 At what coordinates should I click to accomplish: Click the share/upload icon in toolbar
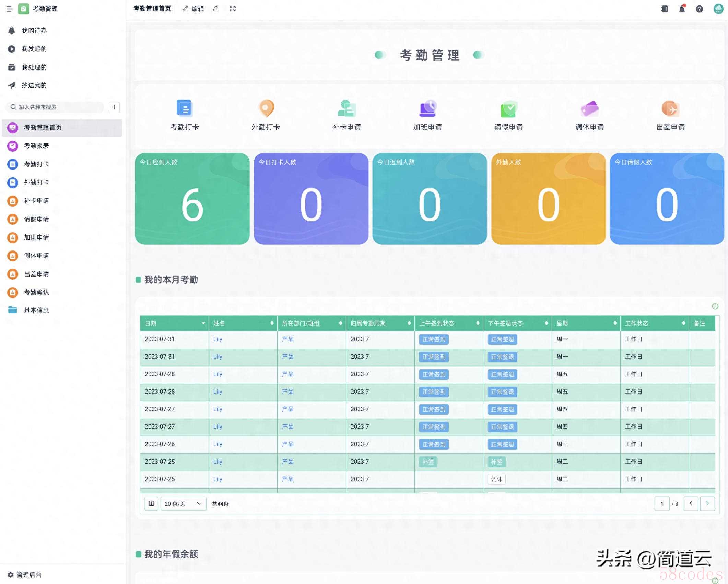point(216,9)
